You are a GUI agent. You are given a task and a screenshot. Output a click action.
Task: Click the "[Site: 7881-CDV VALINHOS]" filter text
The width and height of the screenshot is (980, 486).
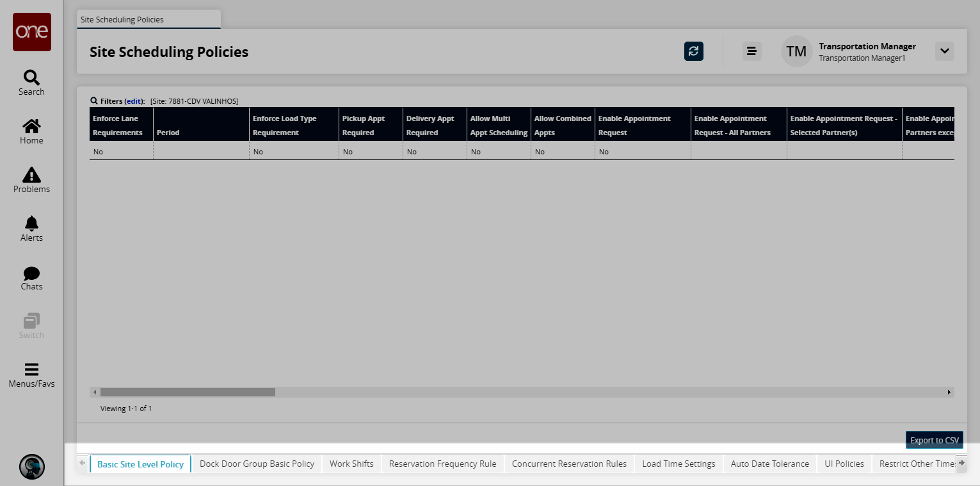(x=194, y=101)
